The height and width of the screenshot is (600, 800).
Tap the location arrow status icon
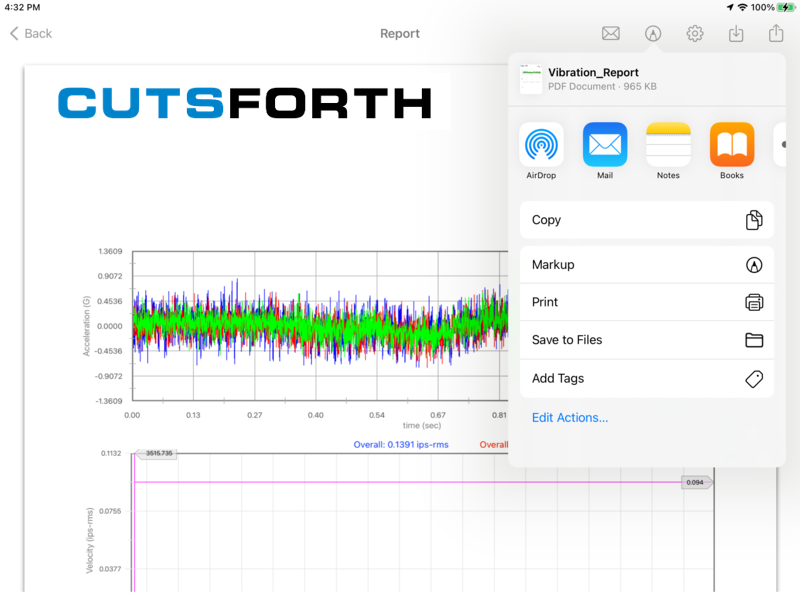click(x=730, y=7)
